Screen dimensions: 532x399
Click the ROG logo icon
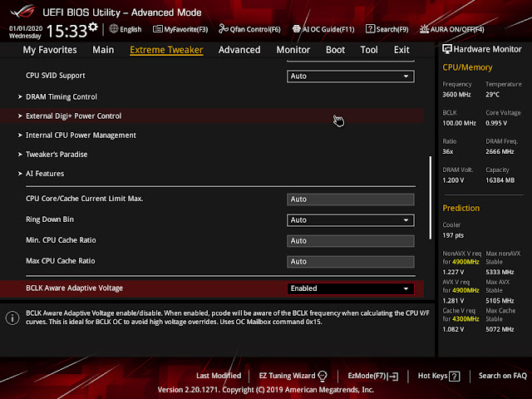(23, 11)
